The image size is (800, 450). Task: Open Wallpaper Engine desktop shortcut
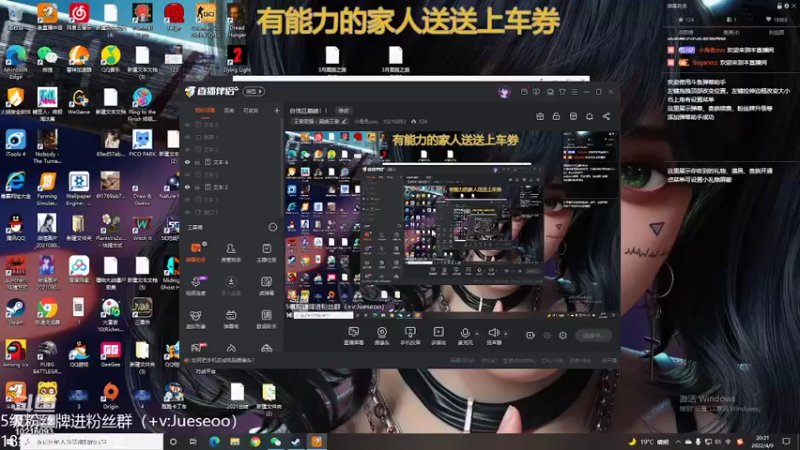click(x=79, y=189)
